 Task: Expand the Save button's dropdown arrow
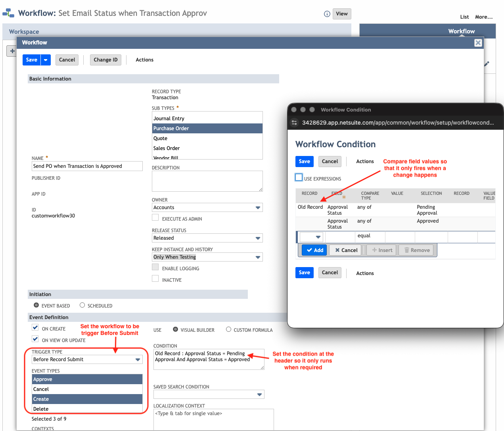tap(45, 60)
